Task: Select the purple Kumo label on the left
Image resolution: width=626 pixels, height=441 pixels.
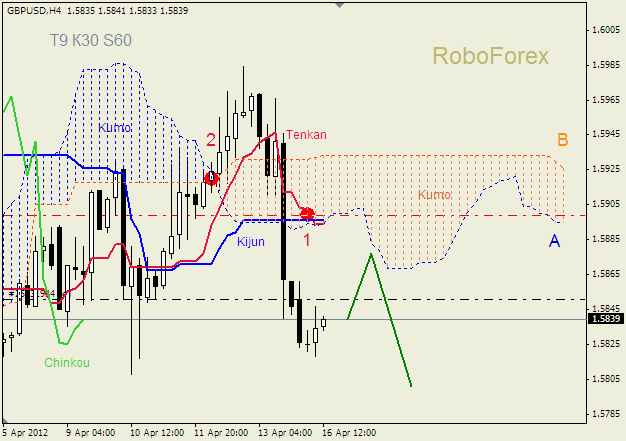Action: (x=114, y=128)
